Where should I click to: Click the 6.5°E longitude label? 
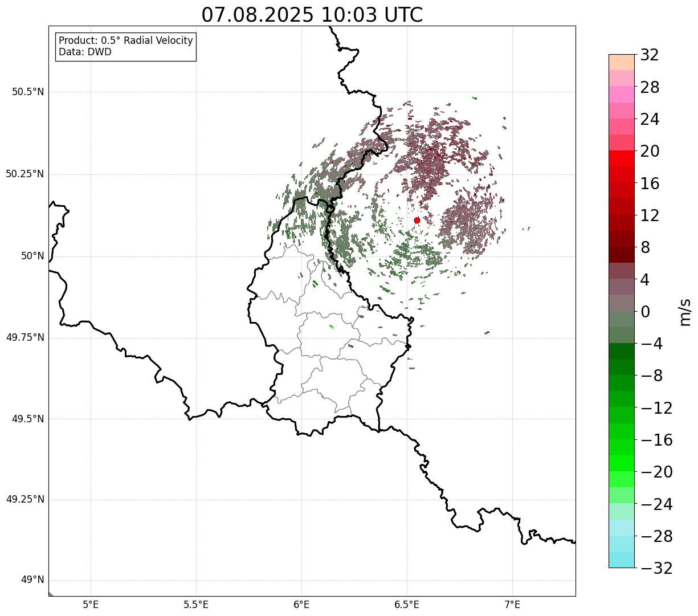click(x=407, y=605)
